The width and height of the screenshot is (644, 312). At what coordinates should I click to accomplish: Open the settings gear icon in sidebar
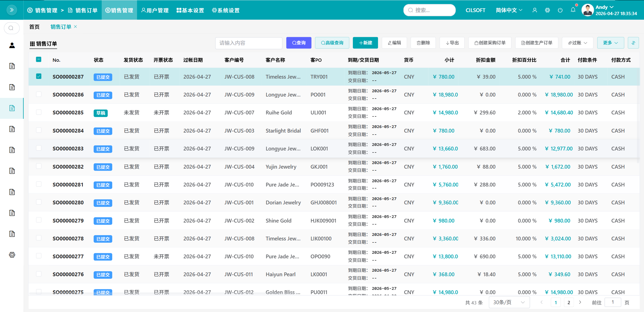coord(12,255)
